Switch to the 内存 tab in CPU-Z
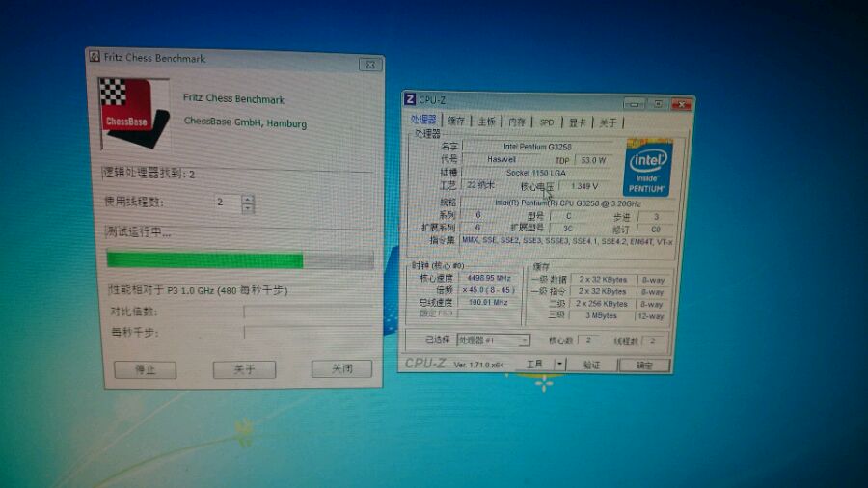Image resolution: width=868 pixels, height=488 pixels. point(517,122)
